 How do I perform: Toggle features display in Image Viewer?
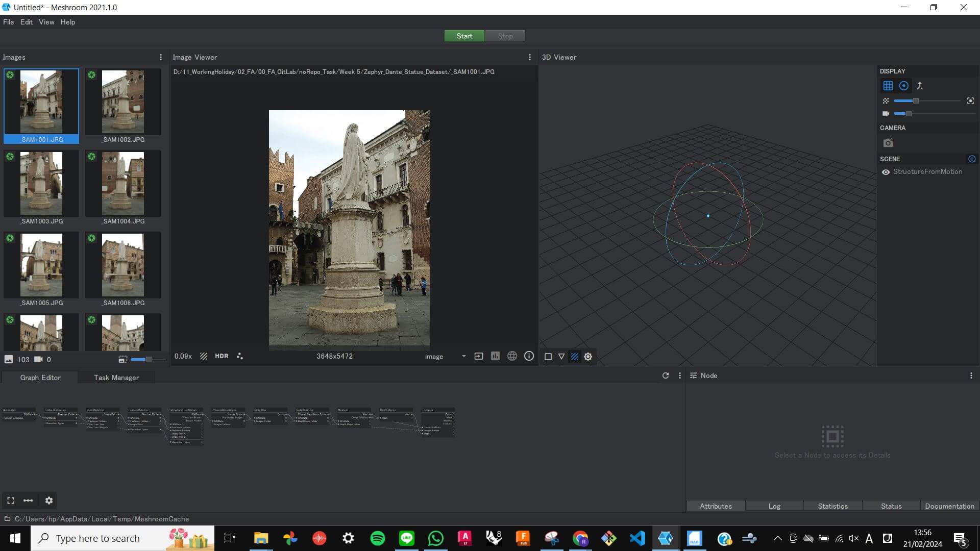coord(240,356)
